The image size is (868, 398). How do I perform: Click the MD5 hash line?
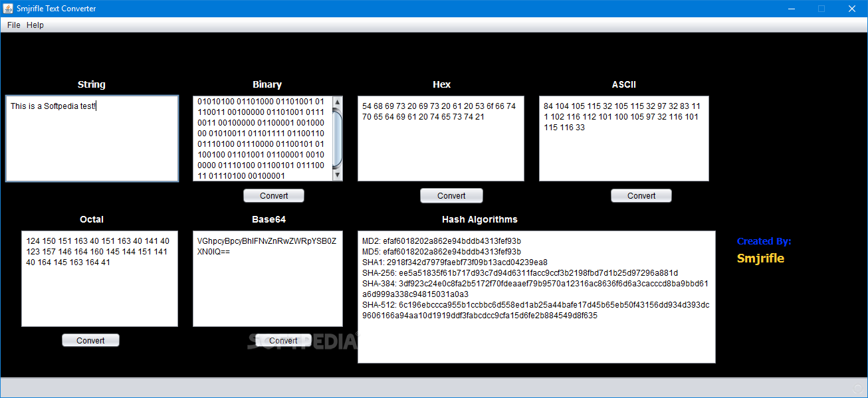pos(441,251)
